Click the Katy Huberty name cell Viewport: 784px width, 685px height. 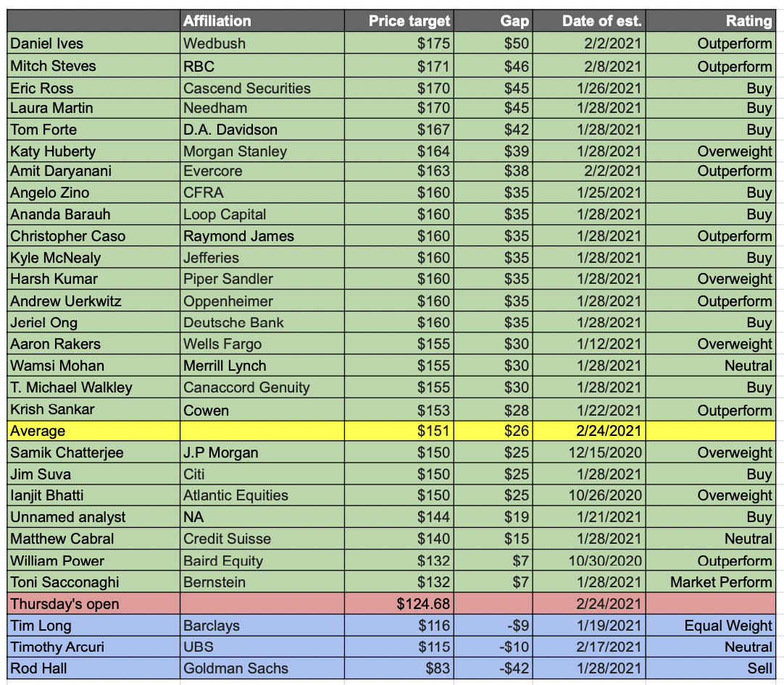point(93,151)
